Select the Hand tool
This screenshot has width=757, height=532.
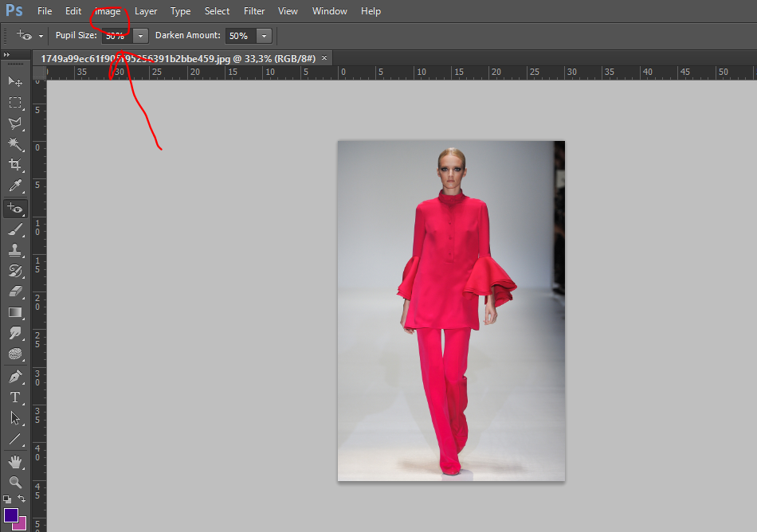pos(15,462)
